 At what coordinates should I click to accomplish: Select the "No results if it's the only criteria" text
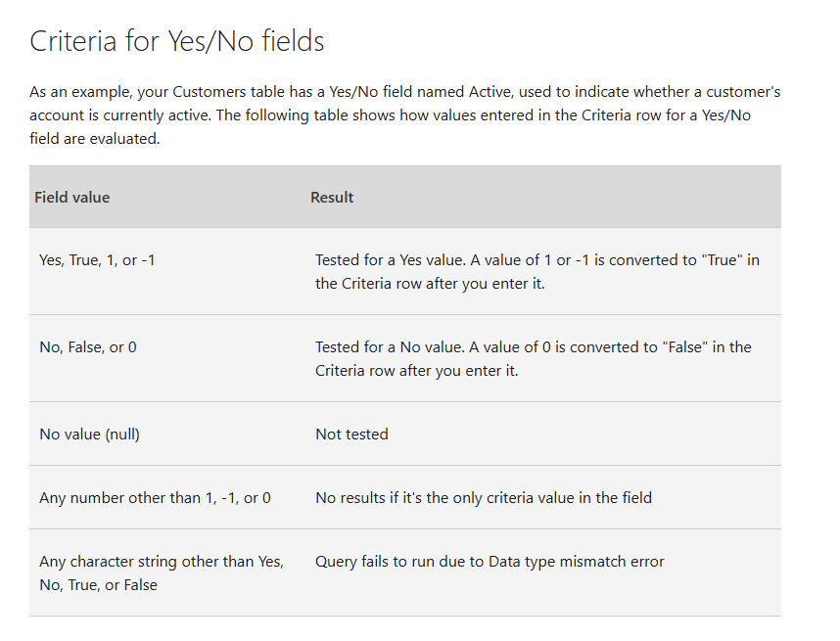pyautogui.click(x=483, y=497)
